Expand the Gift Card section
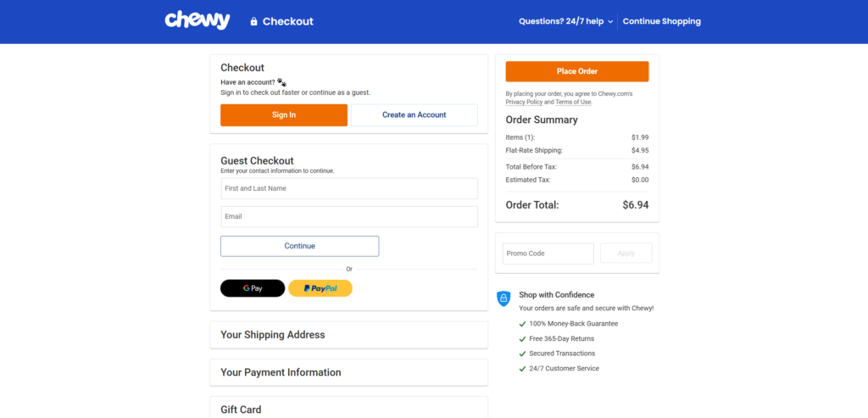Viewport: 868px width, 418px height. [348, 408]
